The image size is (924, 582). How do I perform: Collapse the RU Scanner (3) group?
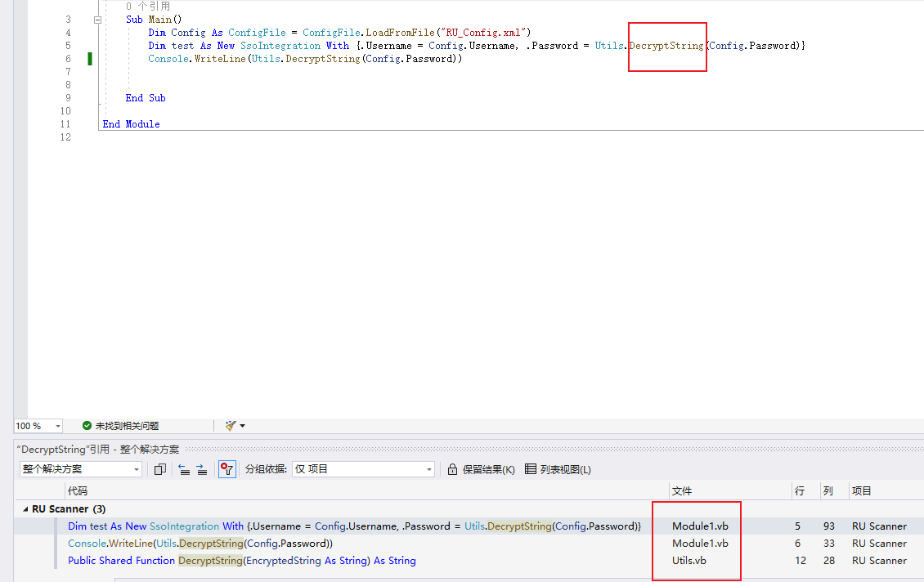point(25,509)
